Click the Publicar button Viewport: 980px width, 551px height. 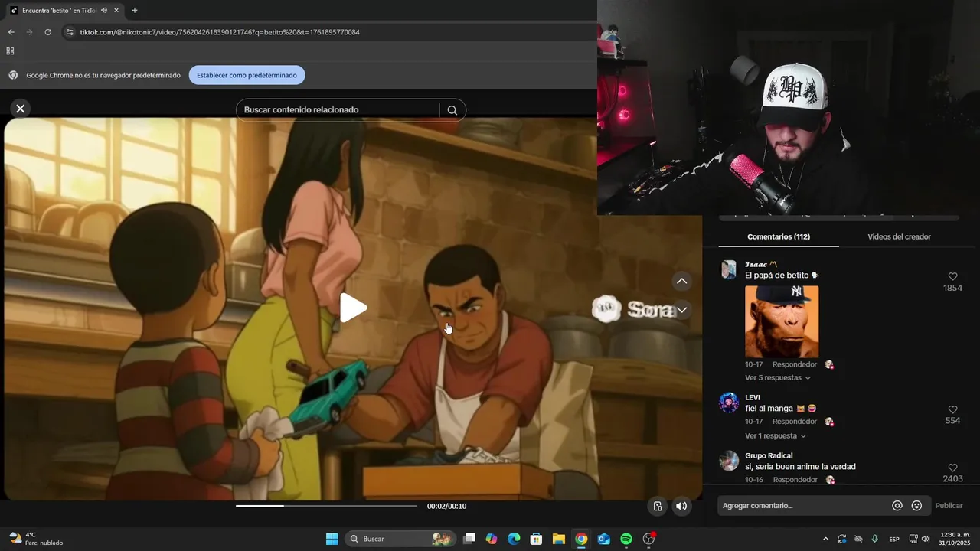949,506
